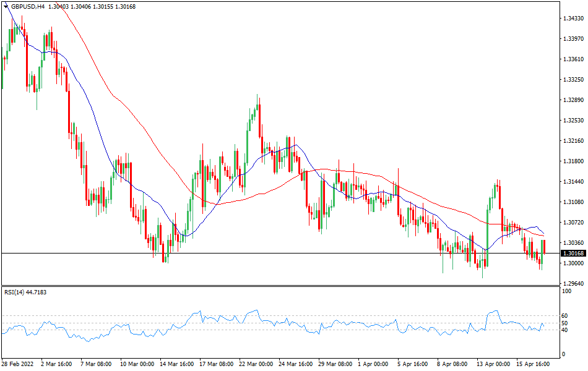This screenshot has width=588, height=371.
Task: Click the RSI scale value 100
Action: (x=564, y=291)
